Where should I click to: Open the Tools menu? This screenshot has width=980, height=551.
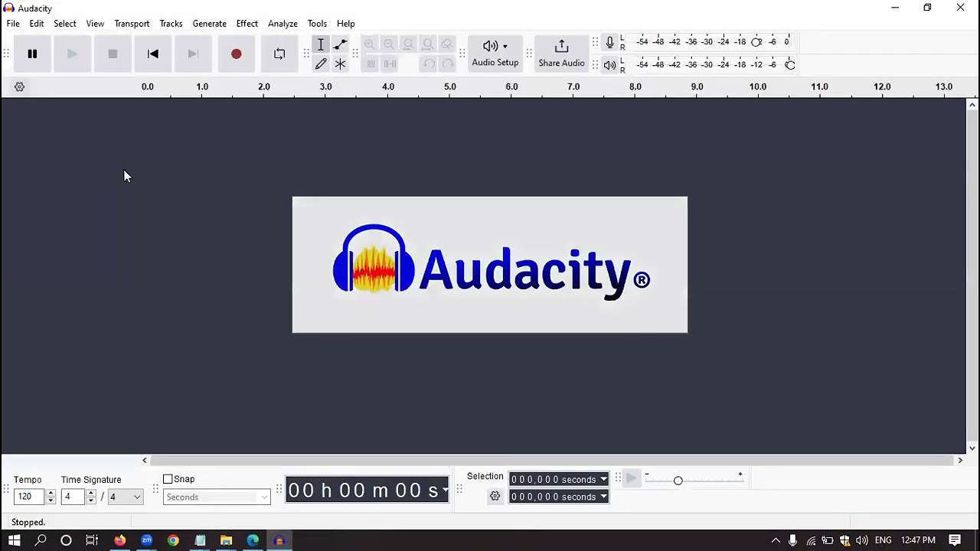point(317,24)
